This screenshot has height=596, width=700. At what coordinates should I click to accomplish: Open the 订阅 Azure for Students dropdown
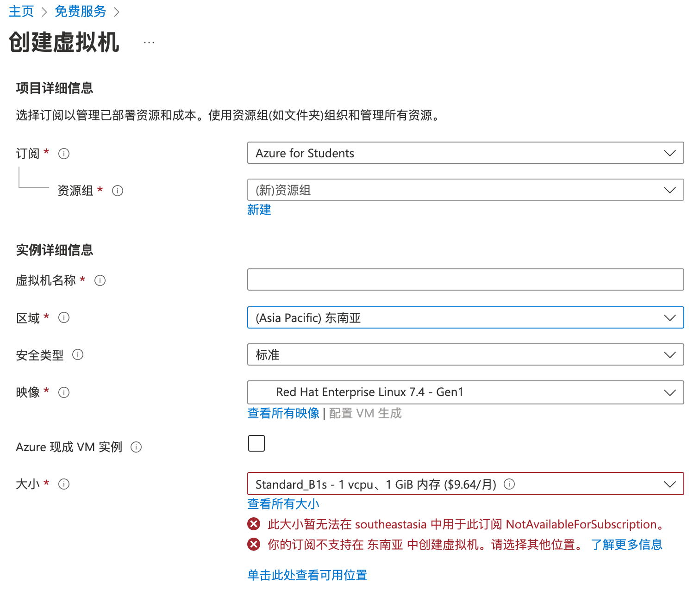click(x=465, y=153)
